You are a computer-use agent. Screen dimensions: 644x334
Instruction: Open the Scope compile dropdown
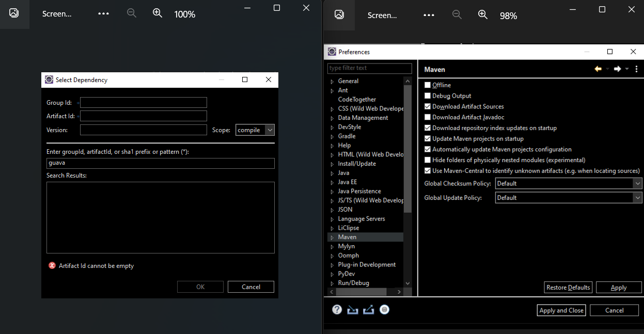click(x=255, y=130)
